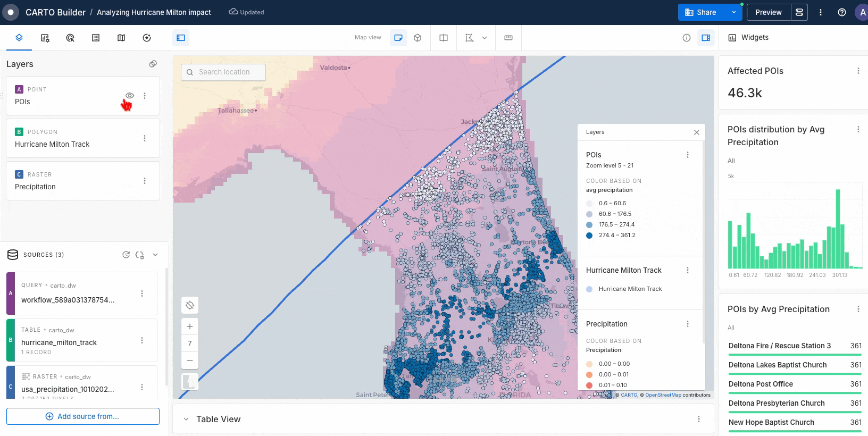Screen dimensions: 868x436
Task: Click the darkest blue 274.4 – 361.2 legend swatch
Action: (589, 236)
